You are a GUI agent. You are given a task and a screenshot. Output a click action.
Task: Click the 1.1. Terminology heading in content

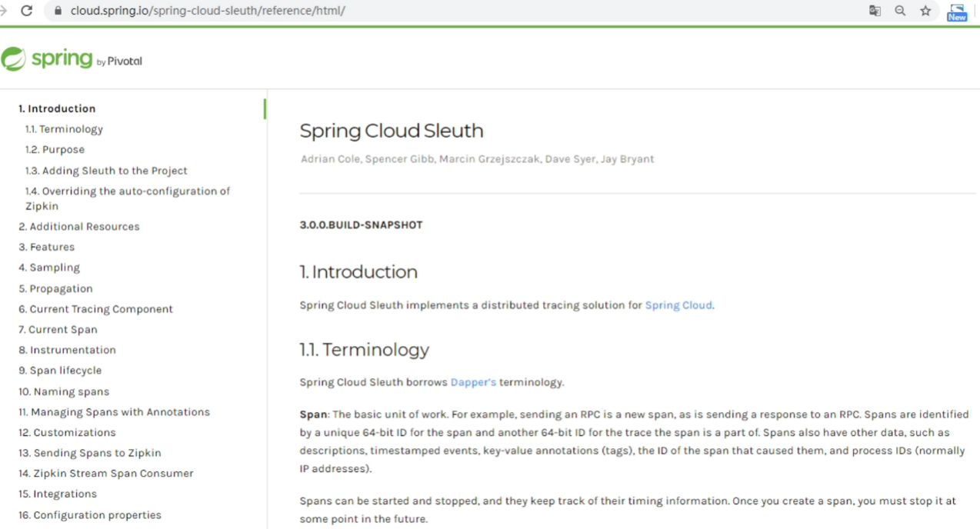coord(365,350)
